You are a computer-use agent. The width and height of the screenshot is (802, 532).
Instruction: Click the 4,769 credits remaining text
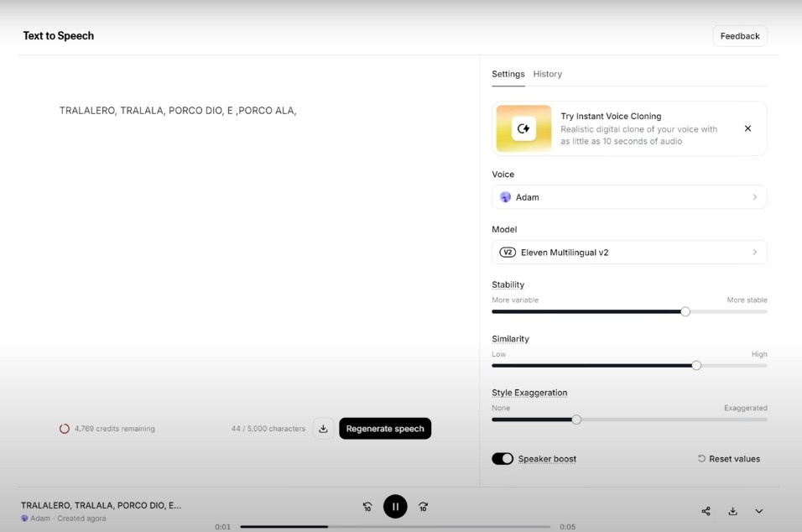[115, 429]
